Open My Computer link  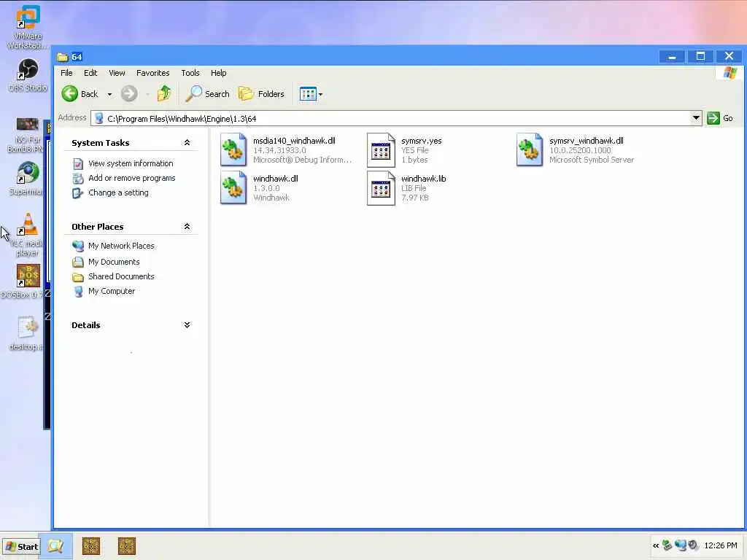(x=112, y=291)
